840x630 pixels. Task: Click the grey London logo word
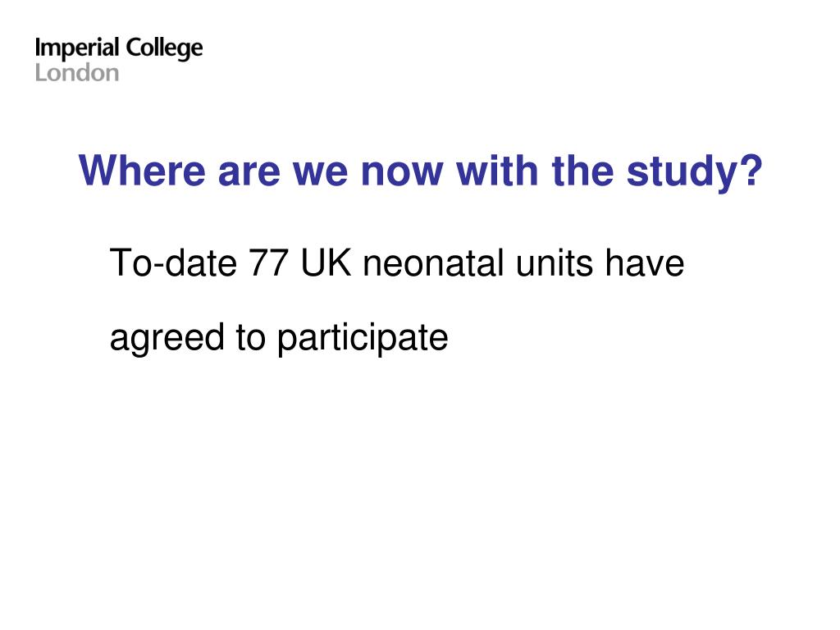tap(77, 73)
